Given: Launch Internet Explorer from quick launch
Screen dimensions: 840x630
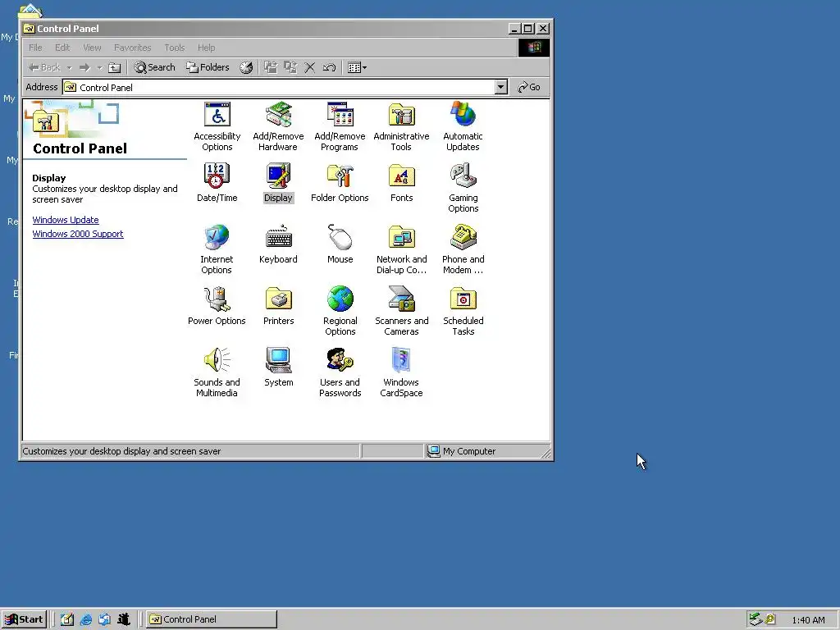Looking at the screenshot, I should tap(85, 619).
